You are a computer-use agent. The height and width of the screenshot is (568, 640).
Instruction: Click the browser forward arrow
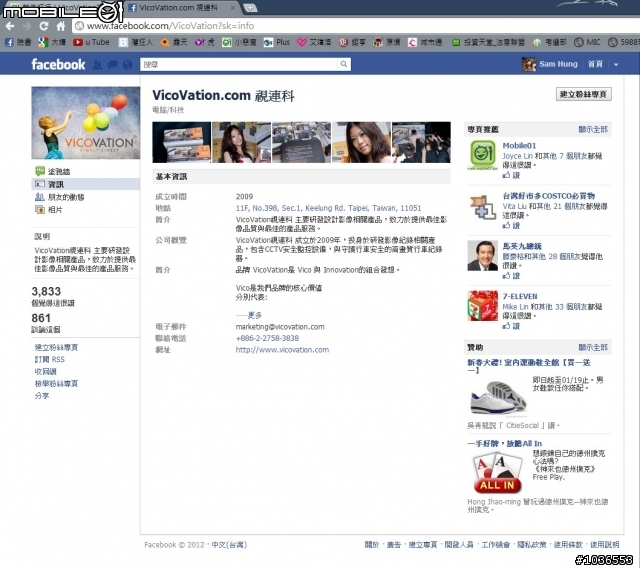[x=27, y=26]
